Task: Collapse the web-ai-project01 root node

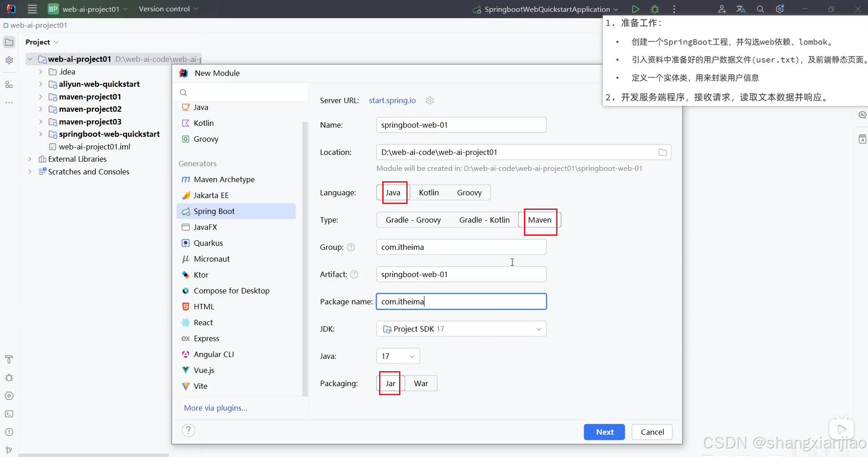Action: [30, 59]
